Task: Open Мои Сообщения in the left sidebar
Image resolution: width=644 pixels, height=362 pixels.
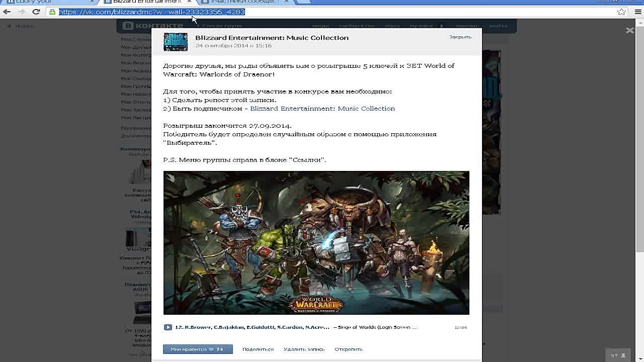Action: pos(136,78)
